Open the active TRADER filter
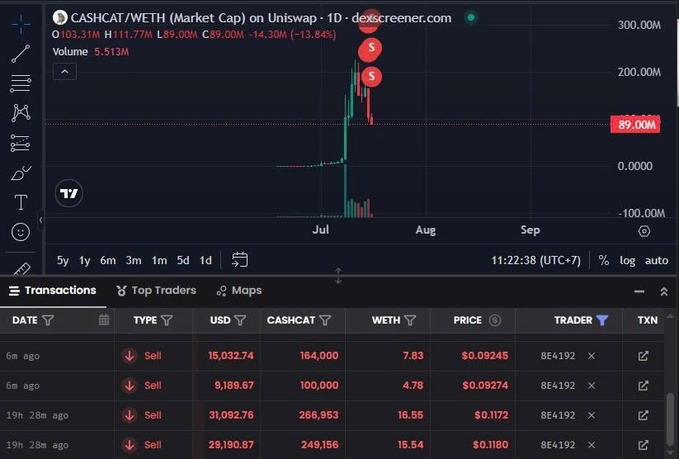 [602, 320]
